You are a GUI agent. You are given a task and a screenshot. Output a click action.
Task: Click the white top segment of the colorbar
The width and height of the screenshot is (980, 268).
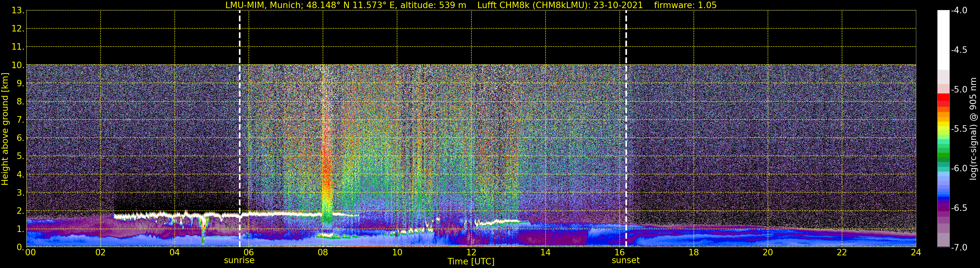pyautogui.click(x=943, y=40)
